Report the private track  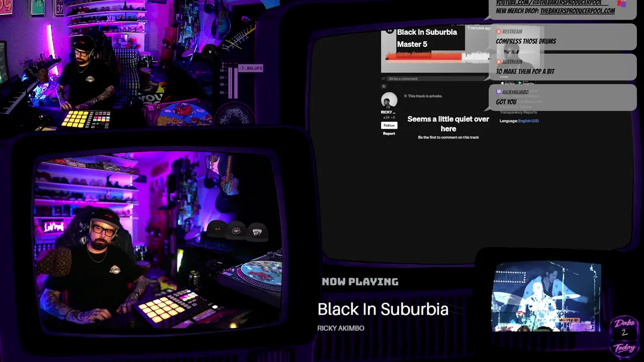[389, 133]
